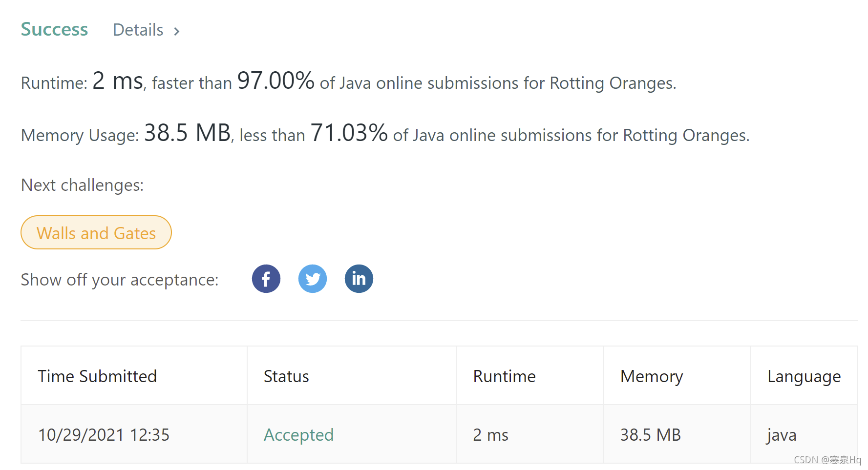Click the Accepted status link
Viewport: 868px width, 470px height.
pyautogui.click(x=298, y=434)
